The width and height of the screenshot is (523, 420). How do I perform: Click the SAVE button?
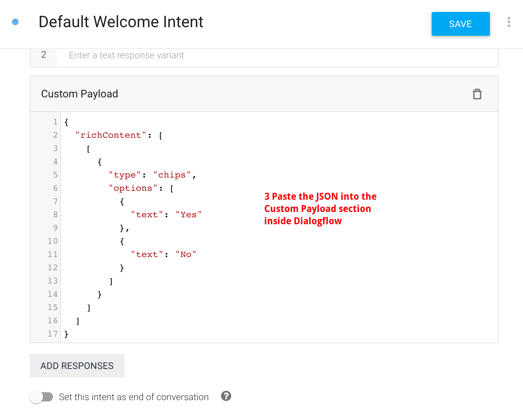pos(460,24)
